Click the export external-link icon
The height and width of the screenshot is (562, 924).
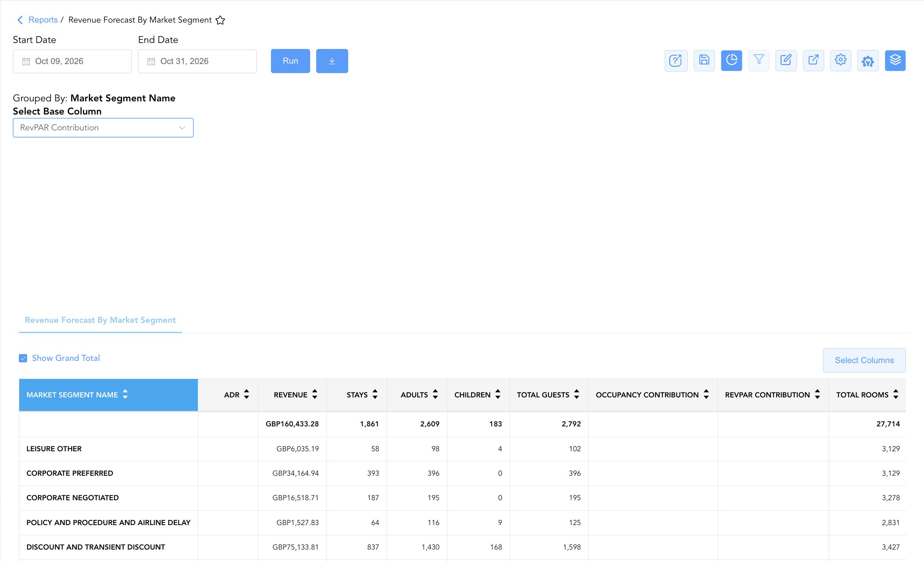(x=814, y=61)
